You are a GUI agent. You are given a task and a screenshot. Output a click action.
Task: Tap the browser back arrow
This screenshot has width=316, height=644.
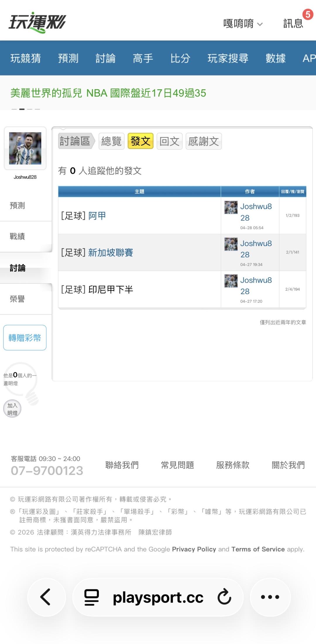[46, 597]
